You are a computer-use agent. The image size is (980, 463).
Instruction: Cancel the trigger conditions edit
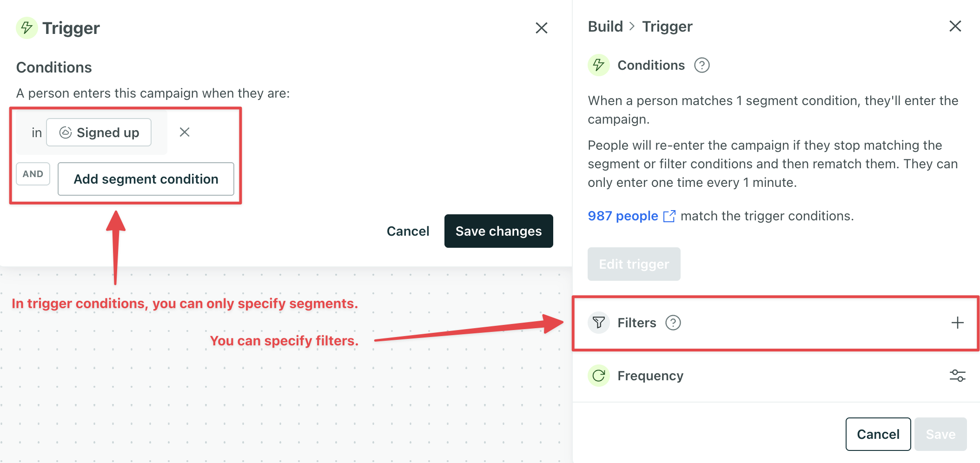(x=408, y=231)
